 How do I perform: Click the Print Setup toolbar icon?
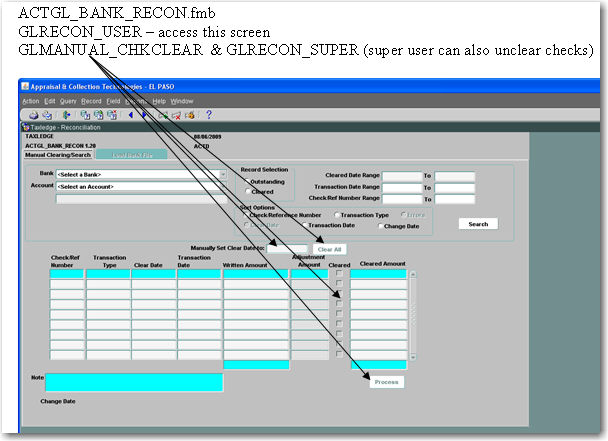(45, 115)
